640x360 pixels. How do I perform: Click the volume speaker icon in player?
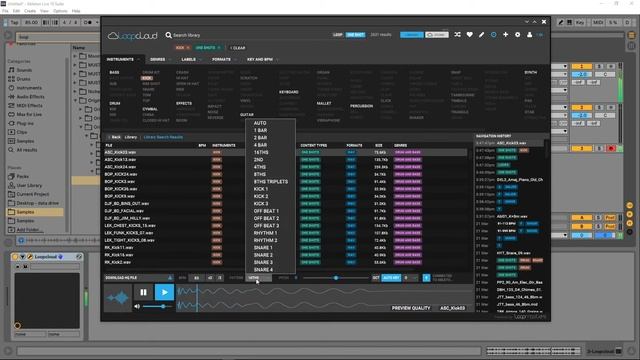pyautogui.click(x=137, y=306)
